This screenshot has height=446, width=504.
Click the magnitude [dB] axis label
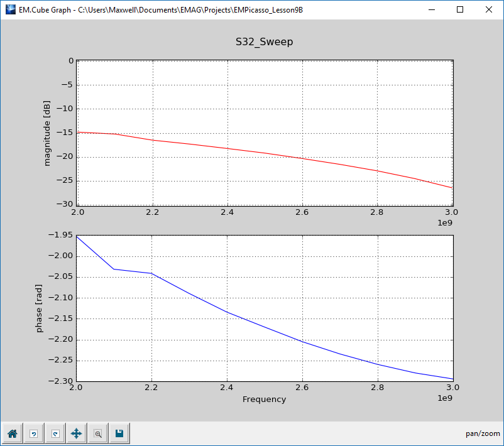tap(47, 133)
